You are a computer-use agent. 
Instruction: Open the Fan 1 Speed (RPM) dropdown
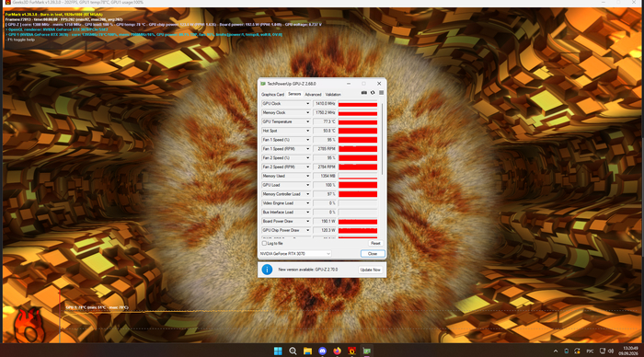pyautogui.click(x=307, y=149)
